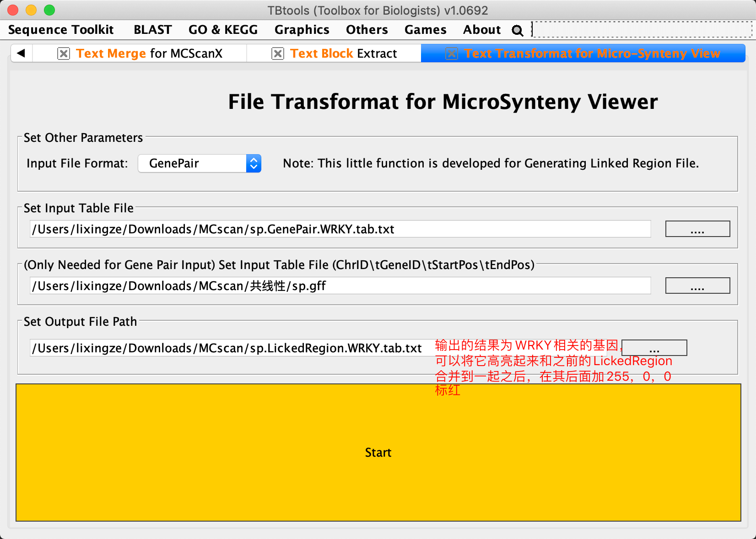Click the macOS red close window button
Image resolution: width=756 pixels, height=539 pixels.
(x=13, y=10)
